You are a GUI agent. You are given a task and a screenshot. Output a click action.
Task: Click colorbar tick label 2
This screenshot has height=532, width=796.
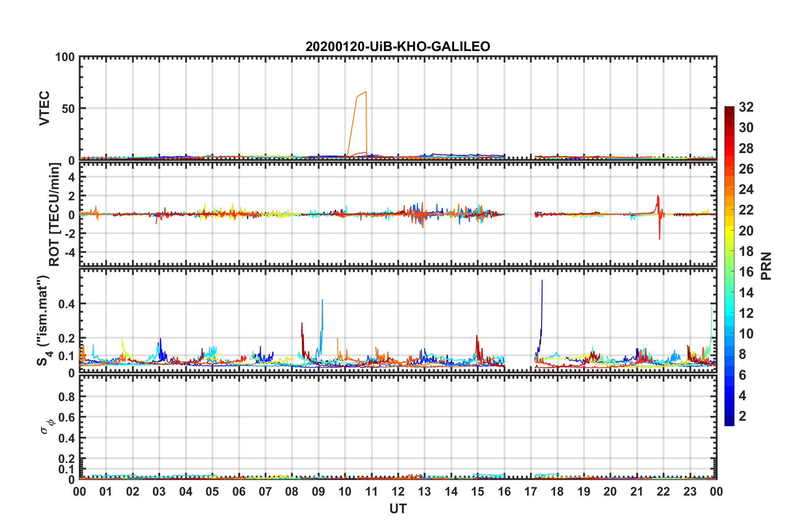pos(742,416)
